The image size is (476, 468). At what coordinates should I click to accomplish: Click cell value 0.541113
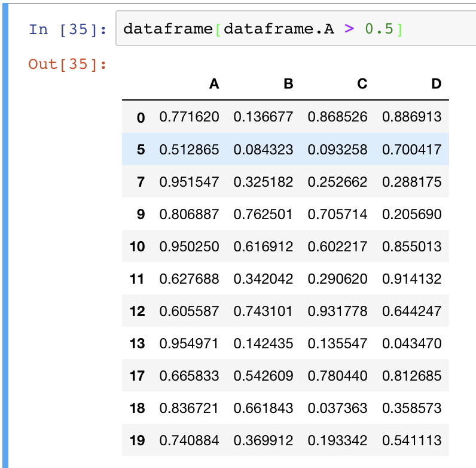411,440
